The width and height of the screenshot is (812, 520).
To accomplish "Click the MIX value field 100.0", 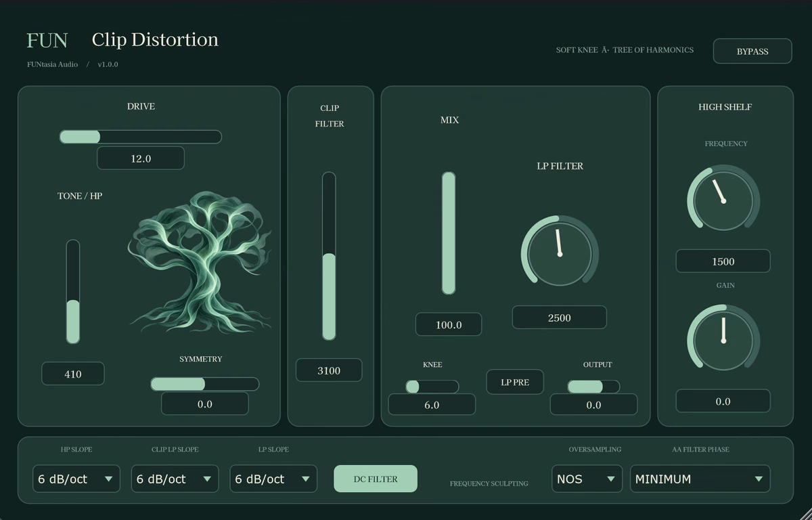I will point(449,324).
